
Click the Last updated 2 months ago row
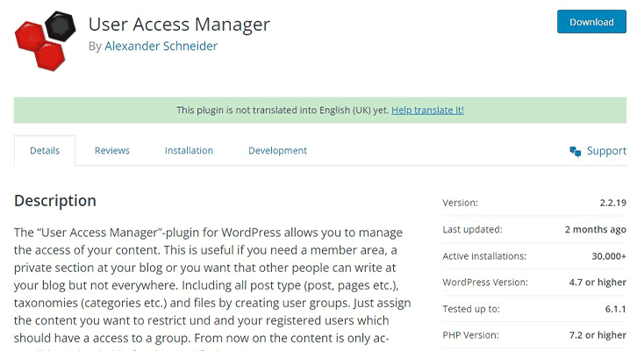click(x=534, y=229)
